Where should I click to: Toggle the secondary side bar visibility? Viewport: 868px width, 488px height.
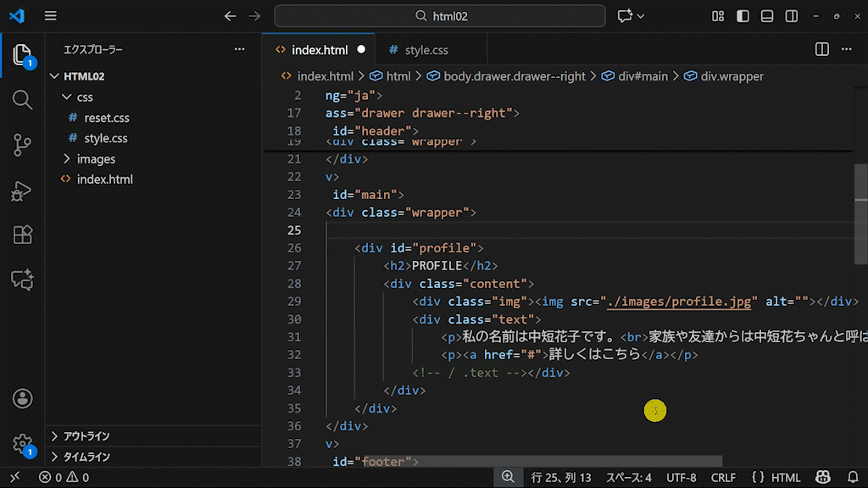pyautogui.click(x=792, y=16)
